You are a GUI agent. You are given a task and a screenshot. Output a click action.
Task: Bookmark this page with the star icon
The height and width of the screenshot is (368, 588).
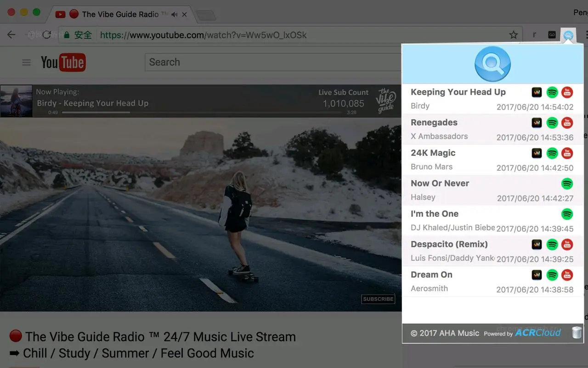point(513,35)
